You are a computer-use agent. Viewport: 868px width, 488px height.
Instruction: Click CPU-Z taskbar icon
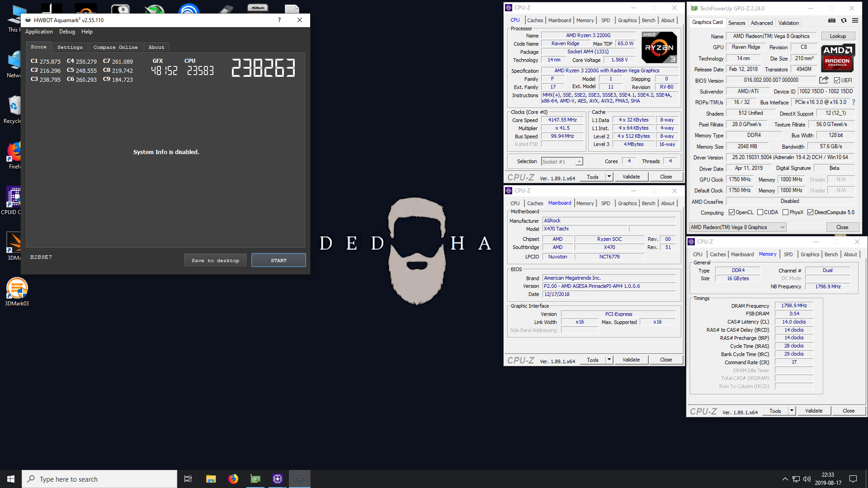click(x=278, y=479)
